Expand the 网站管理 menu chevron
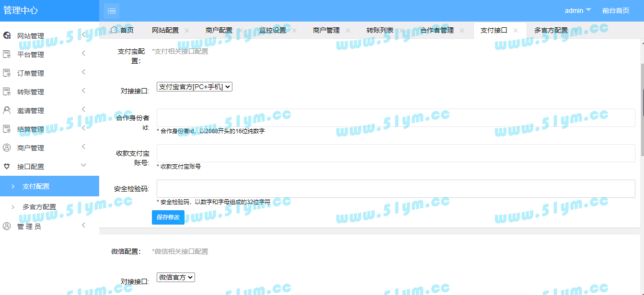The image size is (644, 295). click(x=83, y=34)
